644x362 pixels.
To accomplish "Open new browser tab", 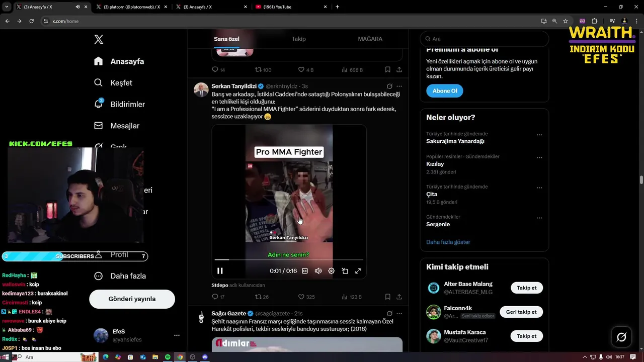I will [337, 7].
